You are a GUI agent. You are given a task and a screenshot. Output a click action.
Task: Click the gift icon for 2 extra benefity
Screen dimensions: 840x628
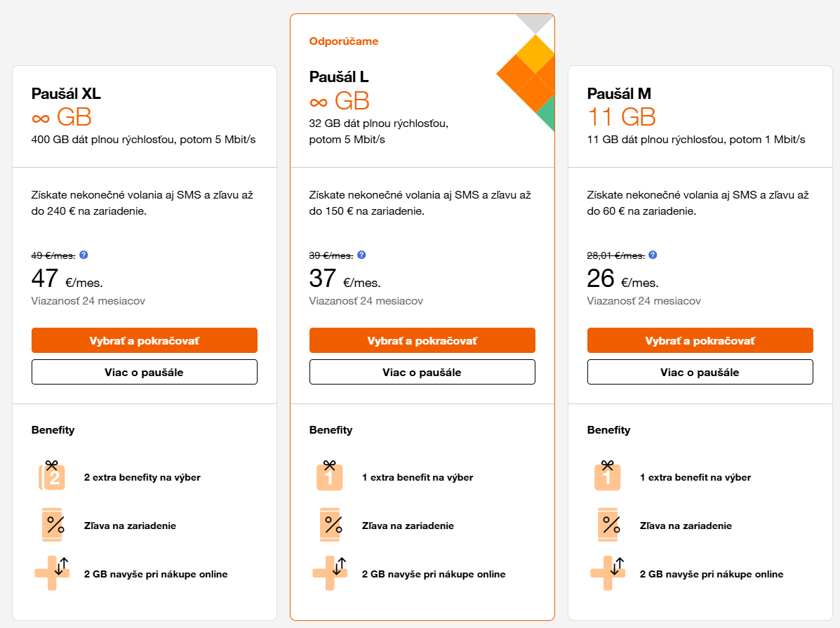point(52,476)
